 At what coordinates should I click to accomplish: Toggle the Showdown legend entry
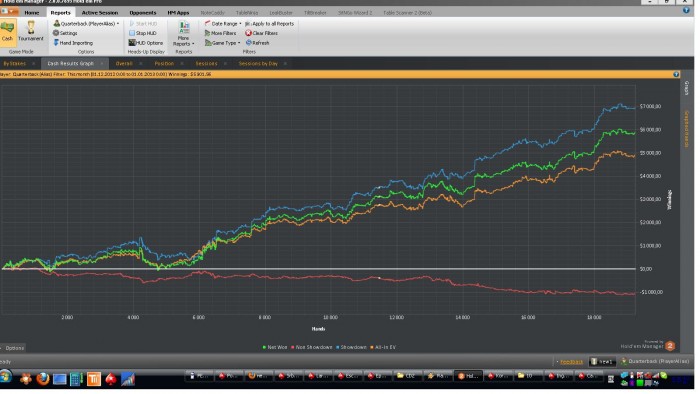351,347
